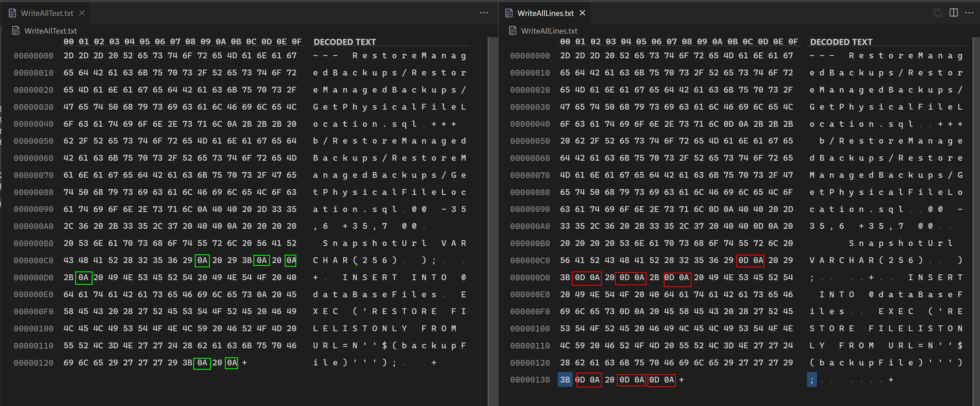
Task: Open the right editor's more actions menu
Action: (969, 13)
